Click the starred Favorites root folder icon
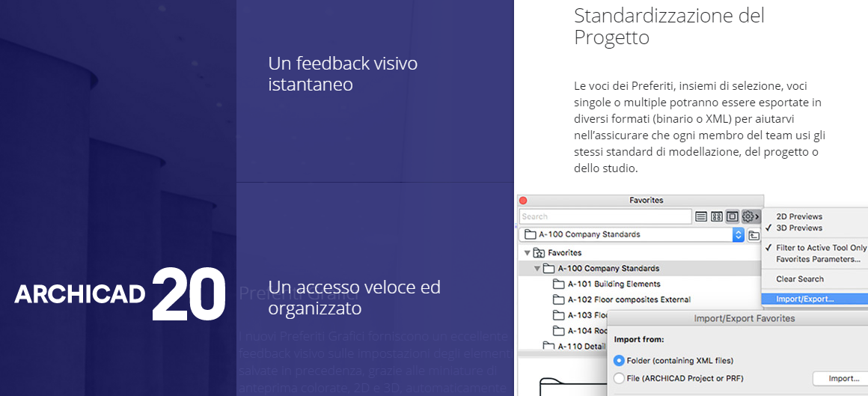The height and width of the screenshot is (396, 868). coord(539,253)
